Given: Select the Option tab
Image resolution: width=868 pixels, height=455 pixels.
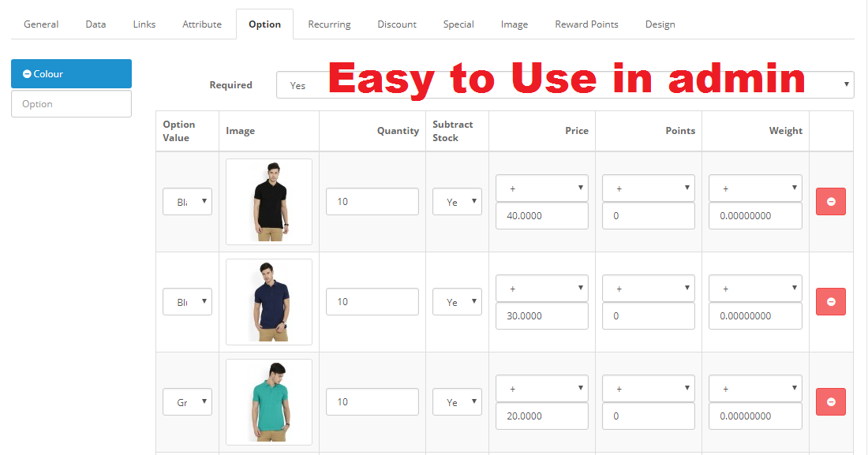Looking at the screenshot, I should pyautogui.click(x=264, y=24).
